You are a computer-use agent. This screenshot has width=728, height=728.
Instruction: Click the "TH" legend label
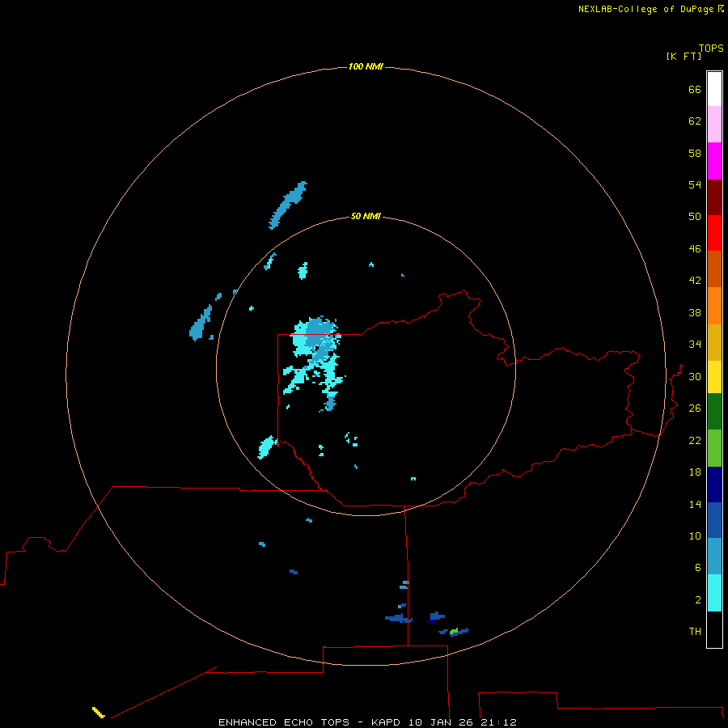(695, 632)
